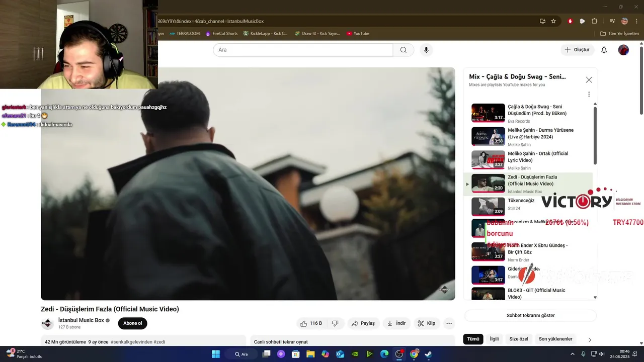The image size is (644, 362).
Task: Click the YouTube search magnifier button
Action: coord(404,50)
